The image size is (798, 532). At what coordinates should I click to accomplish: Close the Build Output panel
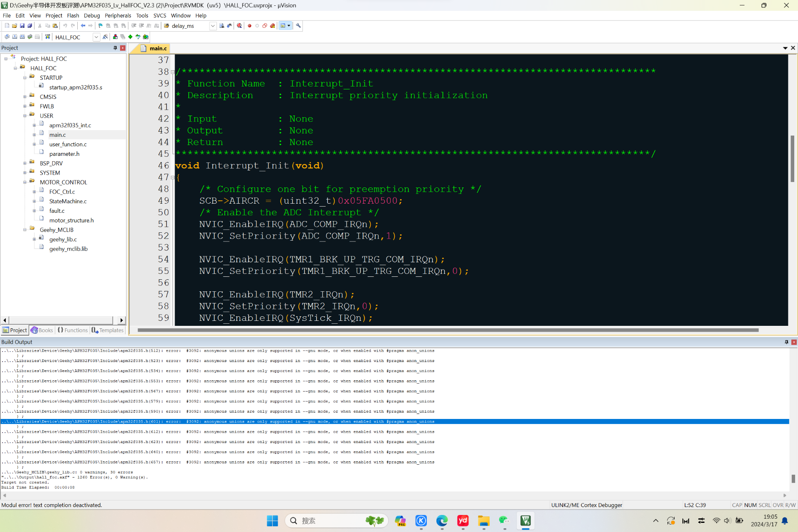point(794,342)
